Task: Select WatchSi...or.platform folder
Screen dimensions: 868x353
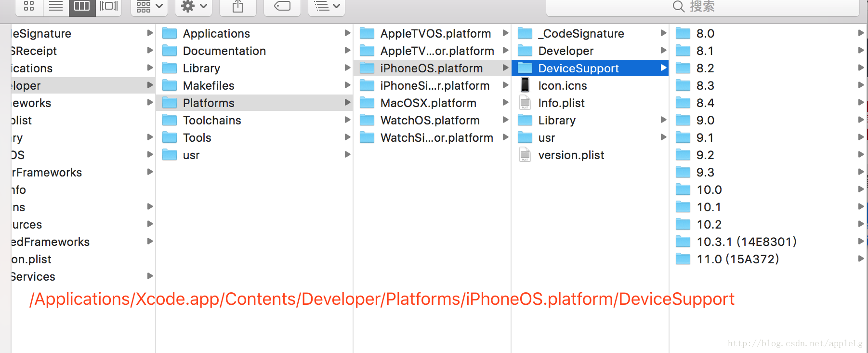Action: point(432,137)
